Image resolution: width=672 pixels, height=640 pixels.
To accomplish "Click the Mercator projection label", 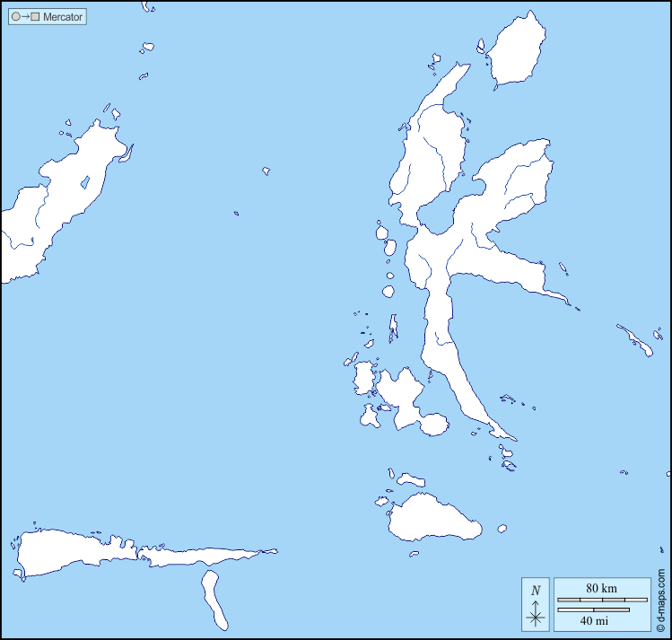I will click(63, 17).
